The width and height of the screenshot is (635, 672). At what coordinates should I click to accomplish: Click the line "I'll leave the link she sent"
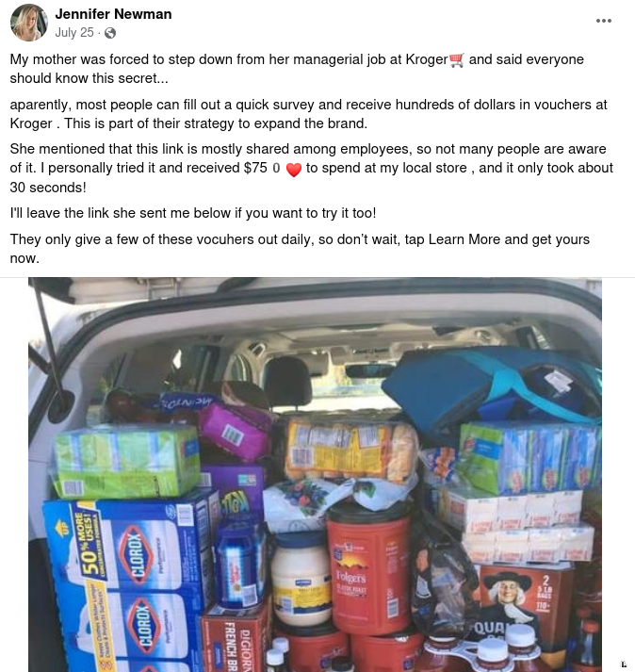(x=193, y=213)
